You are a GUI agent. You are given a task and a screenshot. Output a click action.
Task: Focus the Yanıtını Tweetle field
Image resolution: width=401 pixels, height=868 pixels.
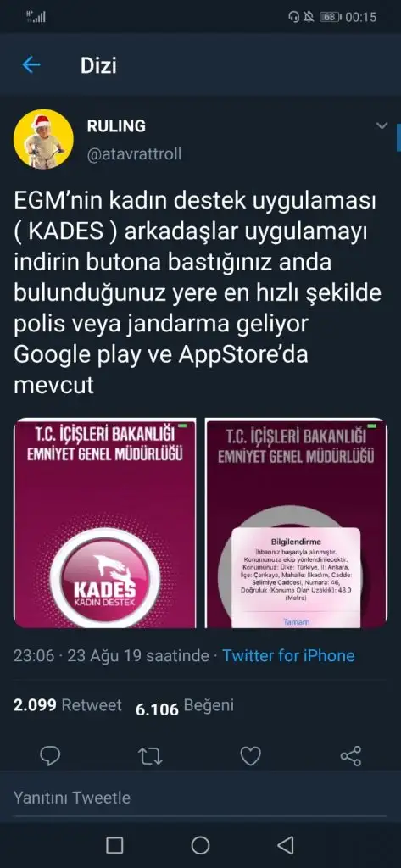pyautogui.click(x=200, y=798)
